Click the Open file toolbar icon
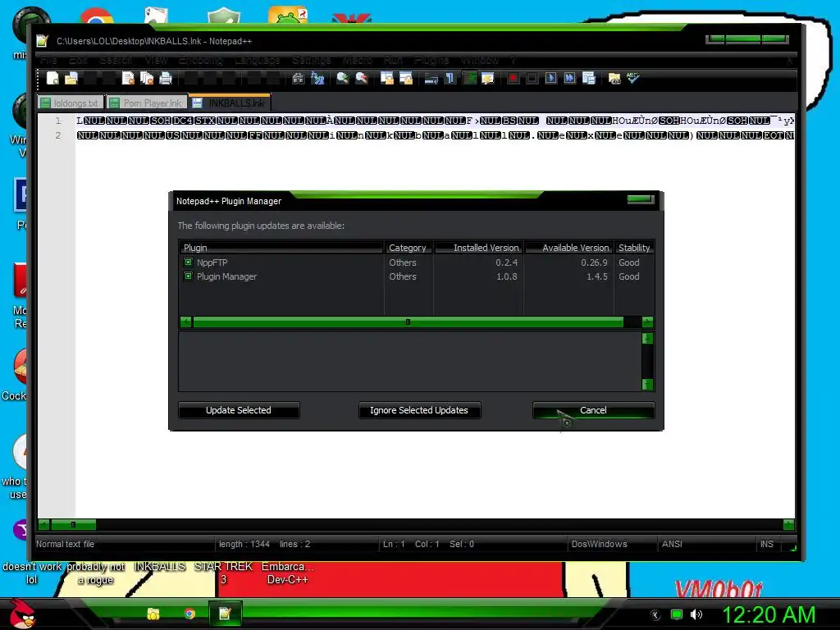Viewport: 840px width, 630px height. pos(71,78)
